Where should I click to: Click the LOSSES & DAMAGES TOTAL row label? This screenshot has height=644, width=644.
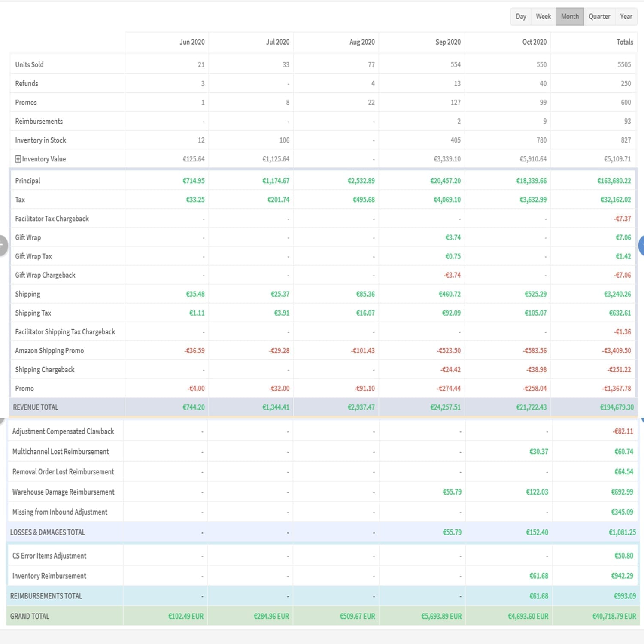[48, 532]
